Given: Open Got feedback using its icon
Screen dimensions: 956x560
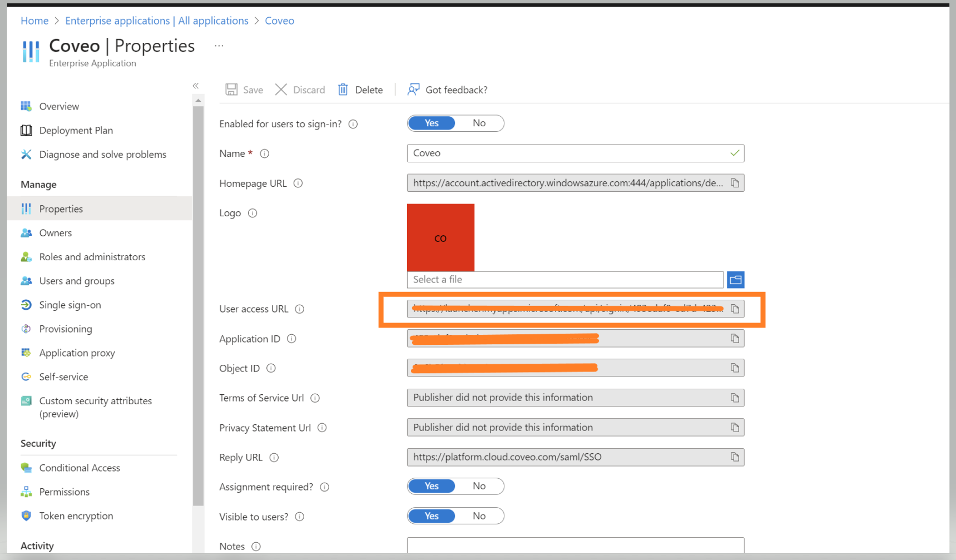Looking at the screenshot, I should click(413, 89).
